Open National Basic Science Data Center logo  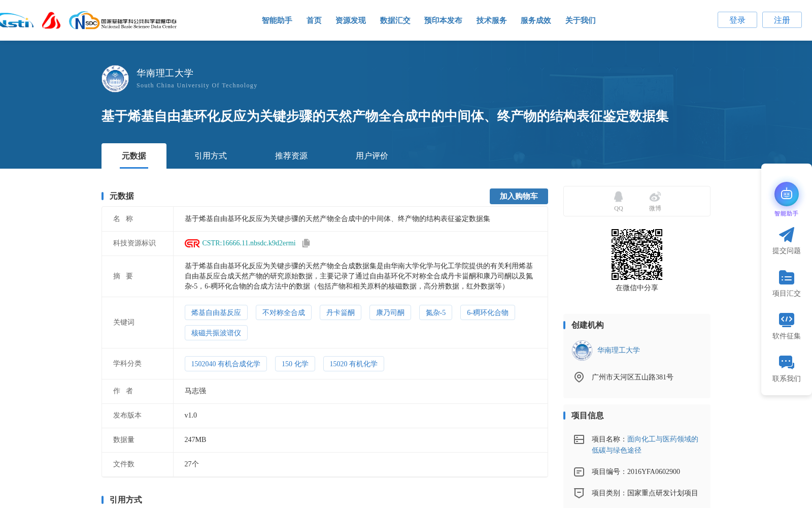[x=123, y=21]
